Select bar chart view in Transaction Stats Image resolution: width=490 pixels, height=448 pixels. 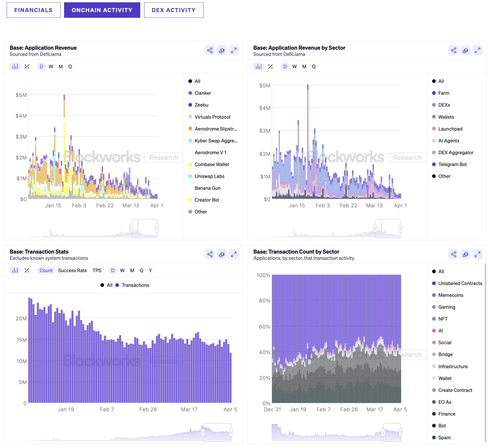[15, 270]
